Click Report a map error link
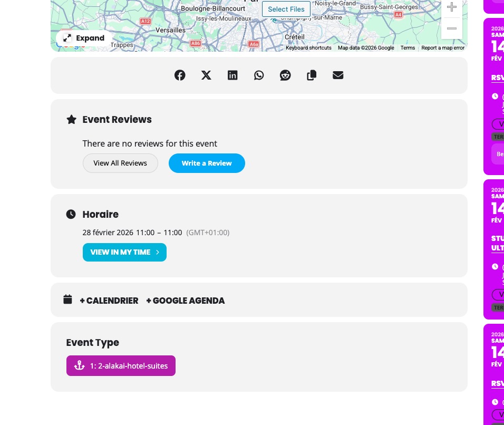Viewport: 504px width, 425px height. pyautogui.click(x=443, y=48)
